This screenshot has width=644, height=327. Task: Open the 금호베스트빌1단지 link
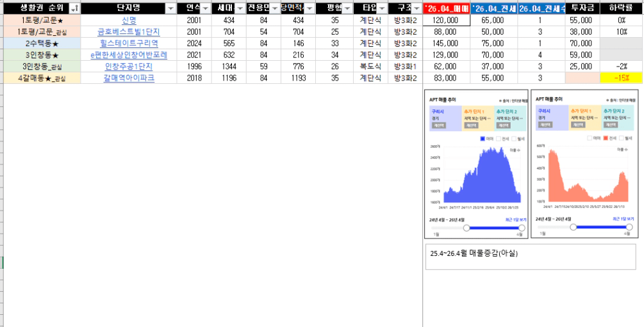(x=129, y=32)
